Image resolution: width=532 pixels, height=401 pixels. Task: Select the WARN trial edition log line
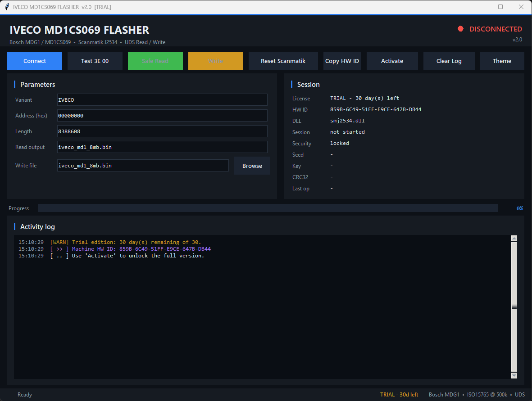[109, 242]
